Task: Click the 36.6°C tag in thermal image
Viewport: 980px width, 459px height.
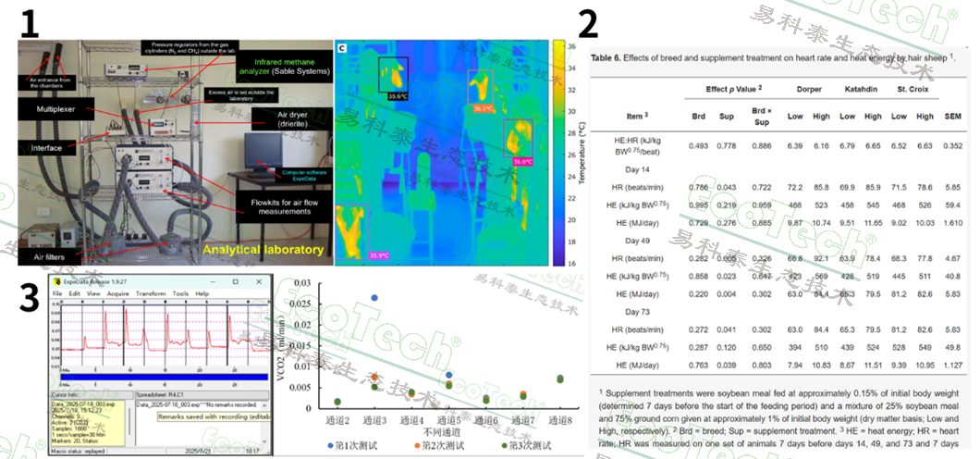Action: [x=522, y=161]
